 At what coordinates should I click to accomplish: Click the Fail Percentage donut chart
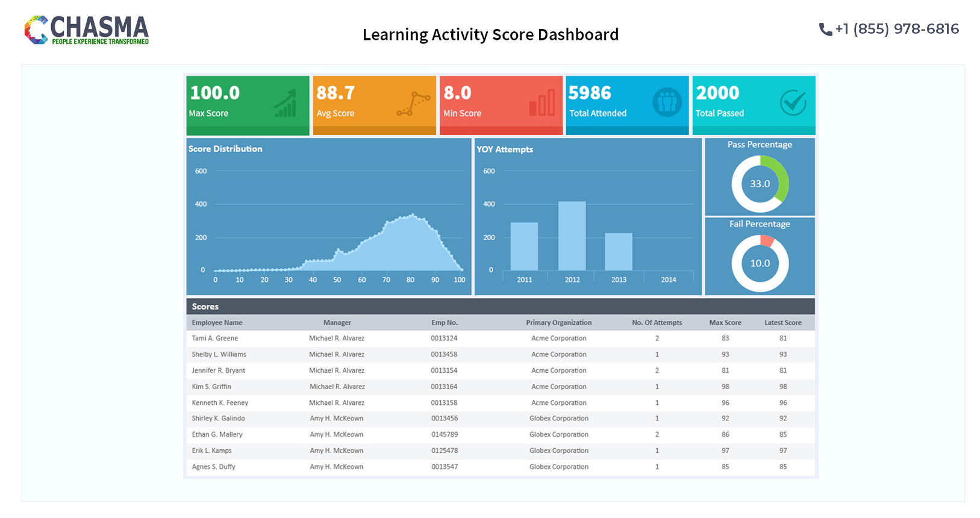click(760, 263)
